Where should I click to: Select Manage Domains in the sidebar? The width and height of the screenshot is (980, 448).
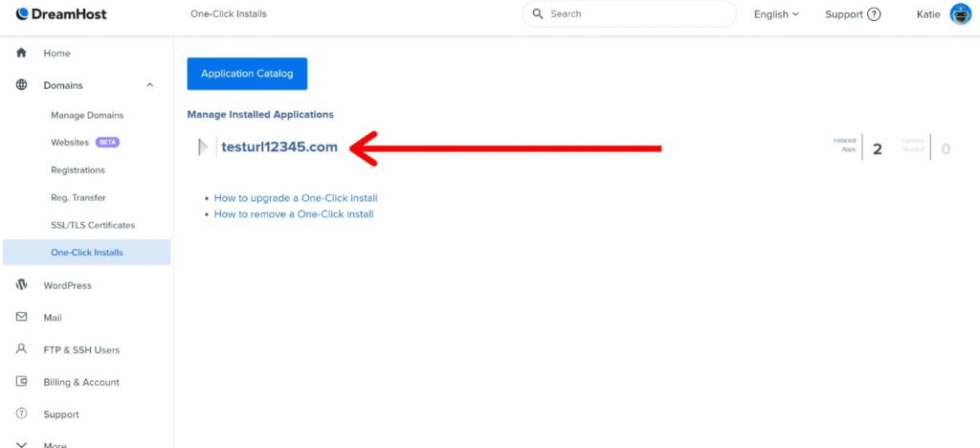click(x=87, y=115)
